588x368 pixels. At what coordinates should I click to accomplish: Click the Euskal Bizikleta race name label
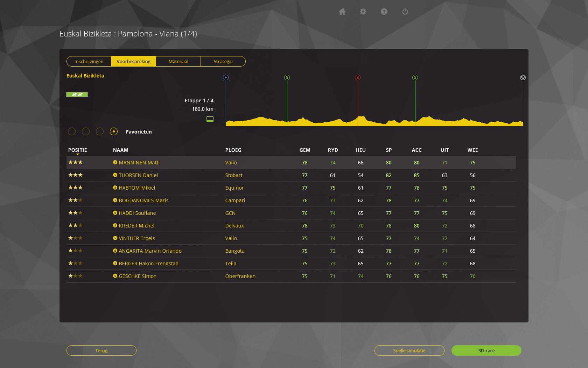85,76
